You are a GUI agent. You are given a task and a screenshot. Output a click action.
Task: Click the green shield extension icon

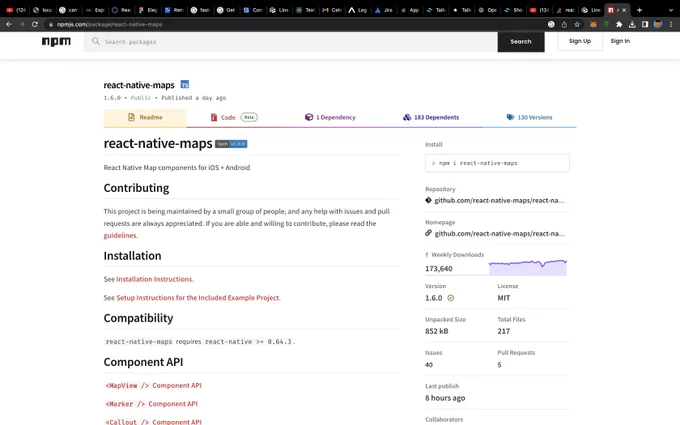click(x=606, y=24)
